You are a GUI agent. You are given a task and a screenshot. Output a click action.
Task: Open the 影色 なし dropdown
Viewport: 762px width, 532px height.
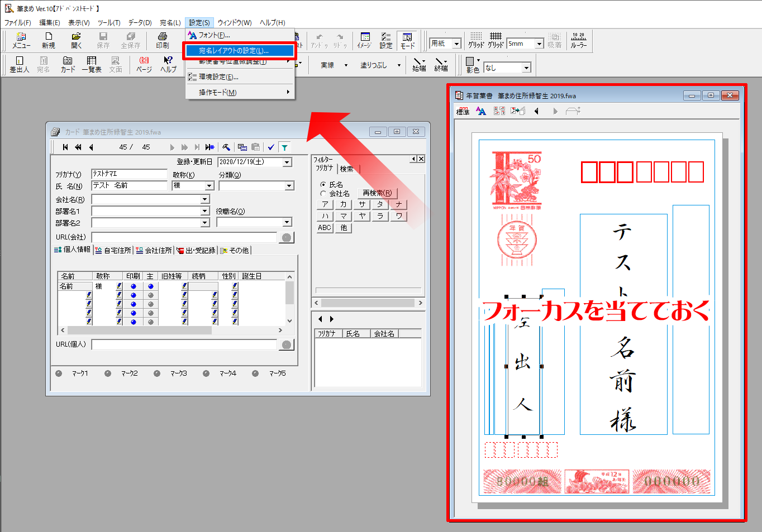click(526, 68)
